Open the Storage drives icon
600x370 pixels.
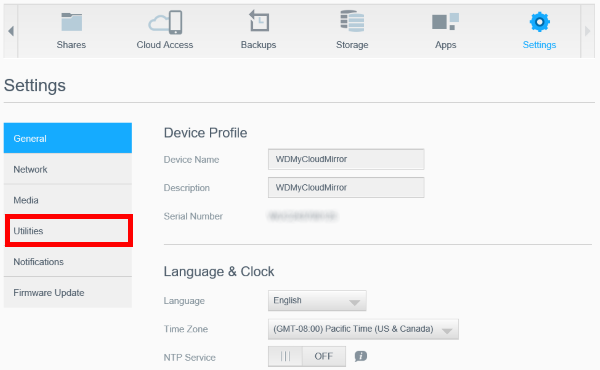(352, 21)
